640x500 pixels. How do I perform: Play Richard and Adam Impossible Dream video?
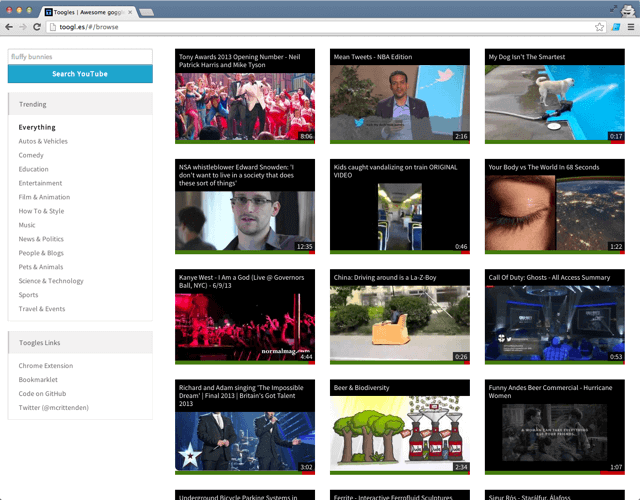pyautogui.click(x=245, y=427)
